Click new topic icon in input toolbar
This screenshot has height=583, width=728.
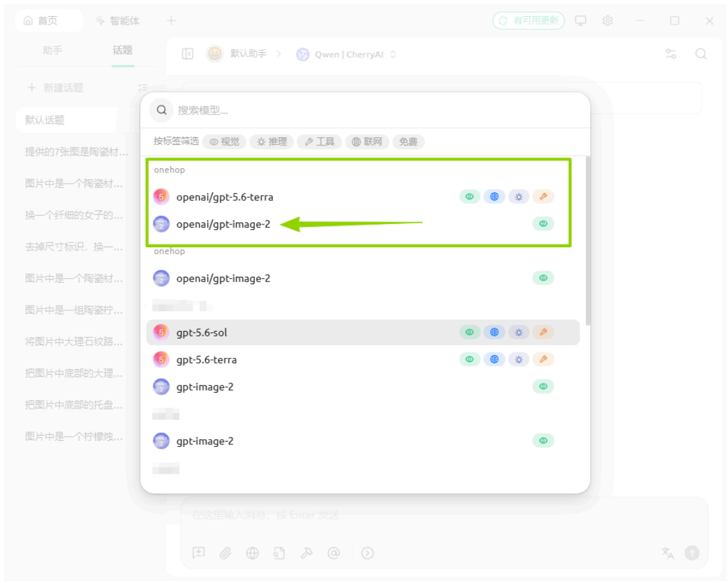coord(198,552)
